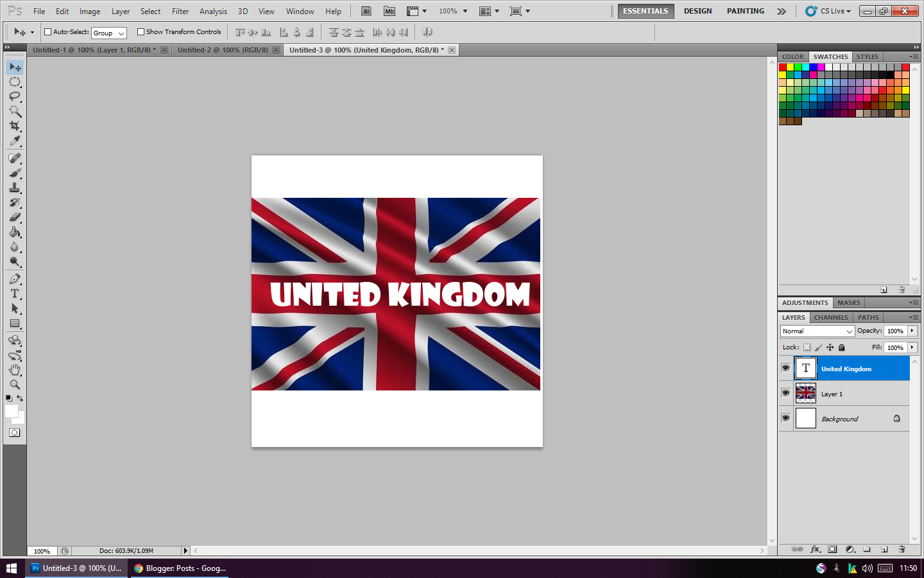Hide the Background layer eye
Viewport: 924px width, 578px height.
785,418
